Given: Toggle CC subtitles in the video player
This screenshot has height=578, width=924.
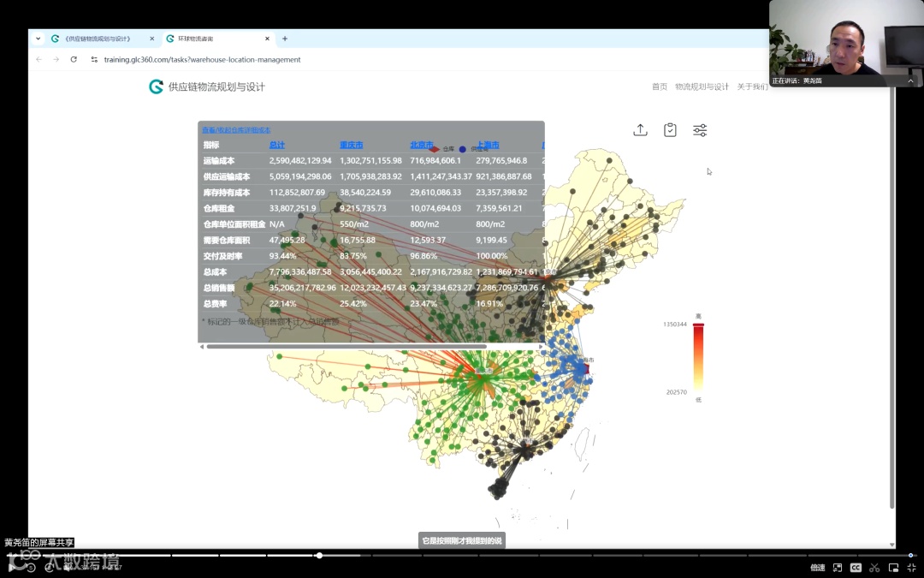Looking at the screenshot, I should [856, 568].
